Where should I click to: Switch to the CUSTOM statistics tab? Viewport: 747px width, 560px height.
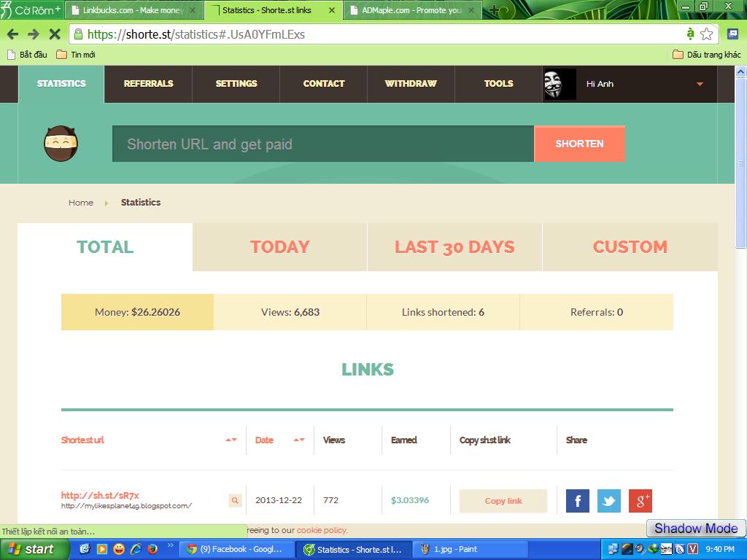click(630, 247)
